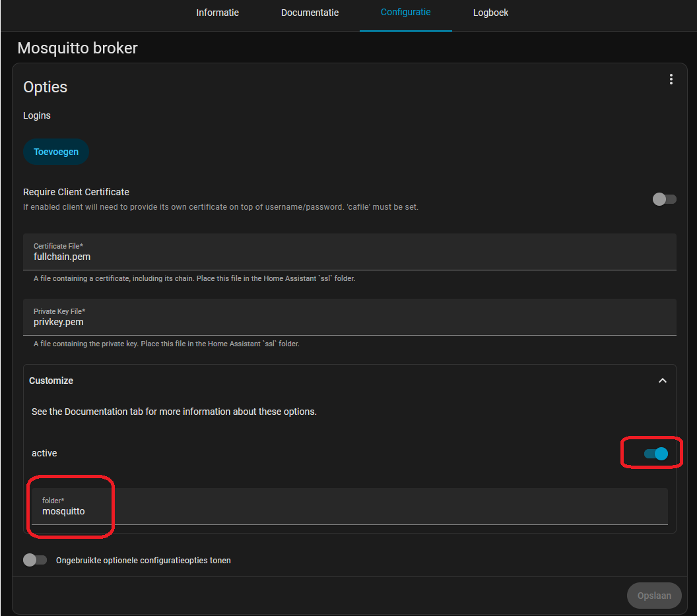Click the private key ssl folder hint text
This screenshot has width=697, height=616.
pos(166,344)
